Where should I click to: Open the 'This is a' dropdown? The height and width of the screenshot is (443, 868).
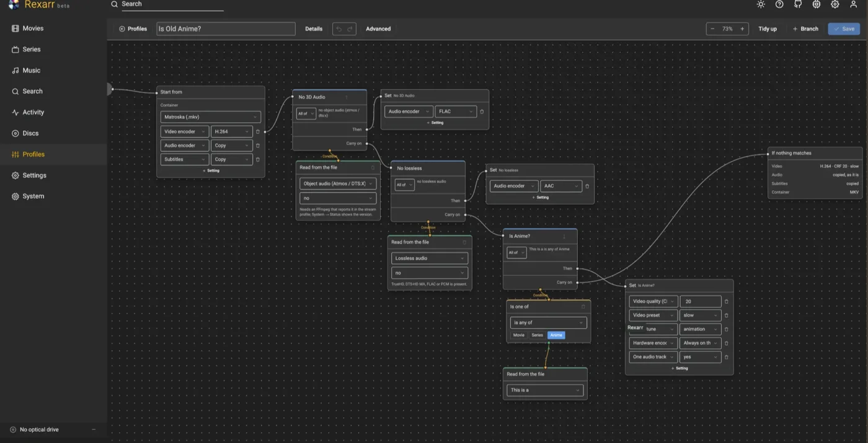coord(545,390)
